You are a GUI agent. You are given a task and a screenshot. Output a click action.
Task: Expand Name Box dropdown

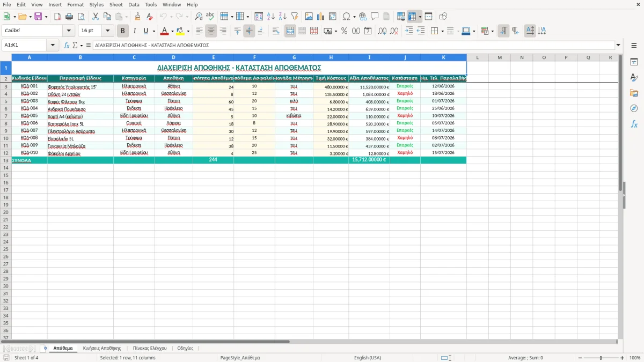click(53, 45)
